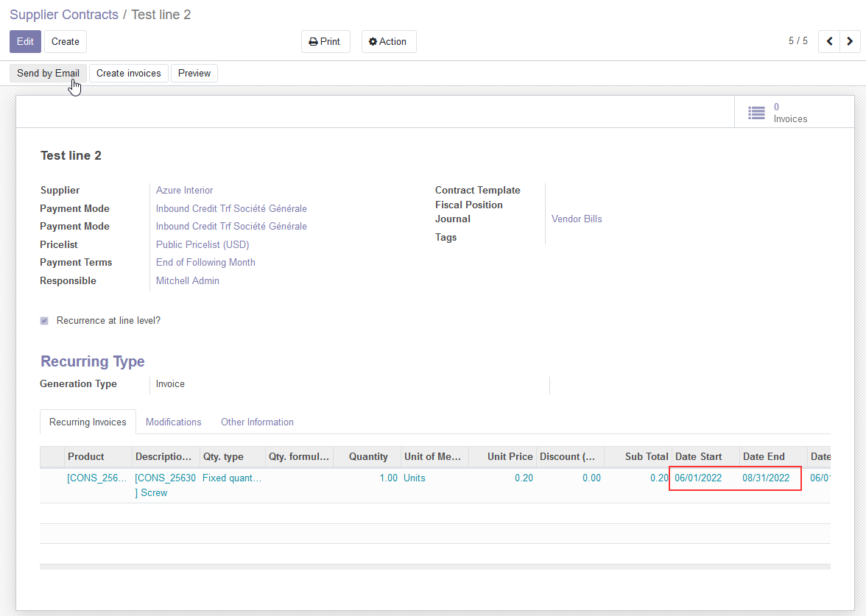This screenshot has height=616, width=866.
Task: Sort by Date End column header
Action: tap(773, 456)
